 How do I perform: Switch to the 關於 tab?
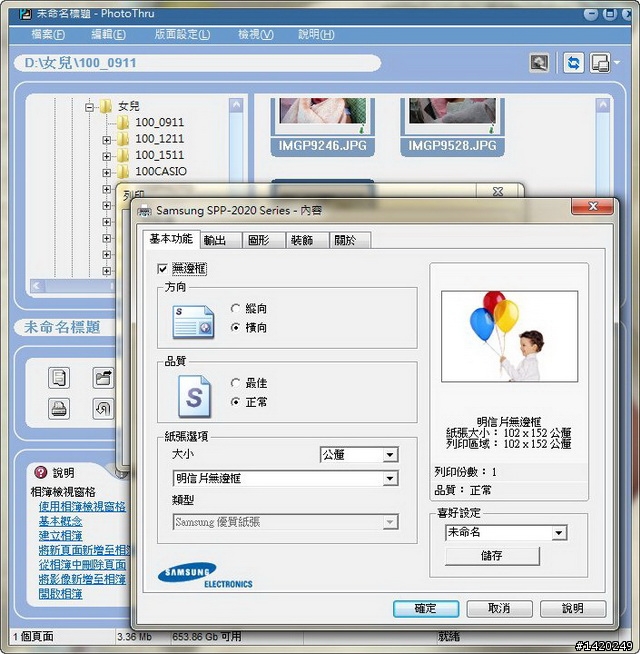point(350,241)
